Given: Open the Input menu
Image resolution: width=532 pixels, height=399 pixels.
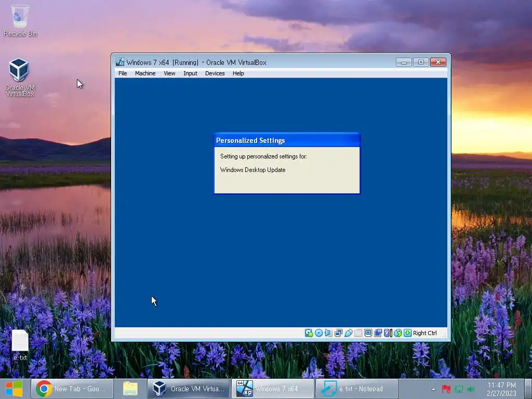Looking at the screenshot, I should tap(190, 73).
